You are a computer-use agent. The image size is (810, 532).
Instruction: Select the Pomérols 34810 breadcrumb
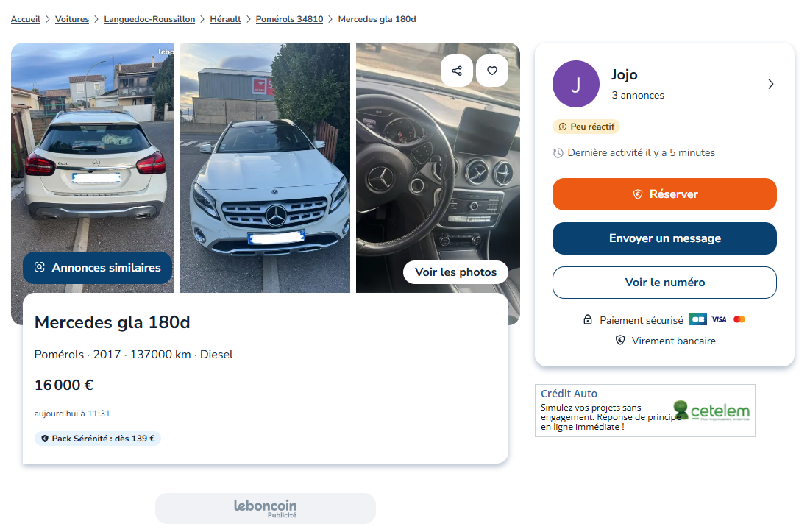click(x=289, y=19)
